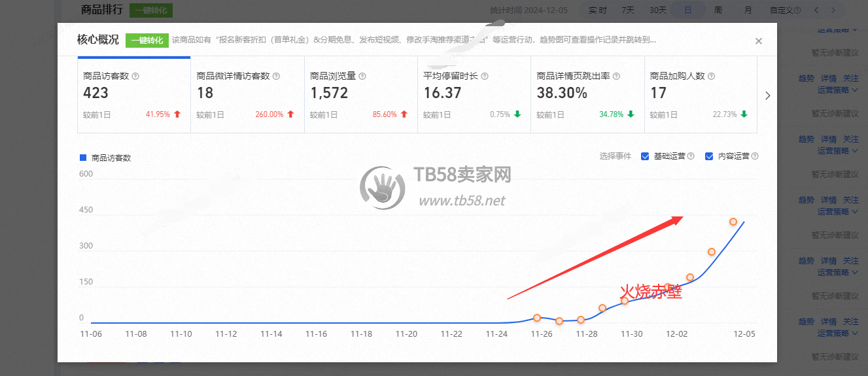The height and width of the screenshot is (376, 868).
Task: Switch to 实时 tab in background header
Action: pyautogui.click(x=597, y=10)
